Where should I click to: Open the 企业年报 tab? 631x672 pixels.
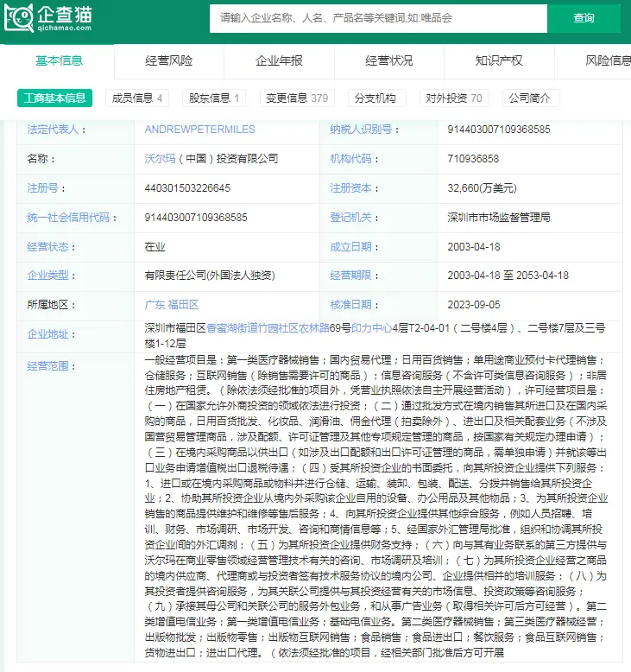(x=279, y=60)
